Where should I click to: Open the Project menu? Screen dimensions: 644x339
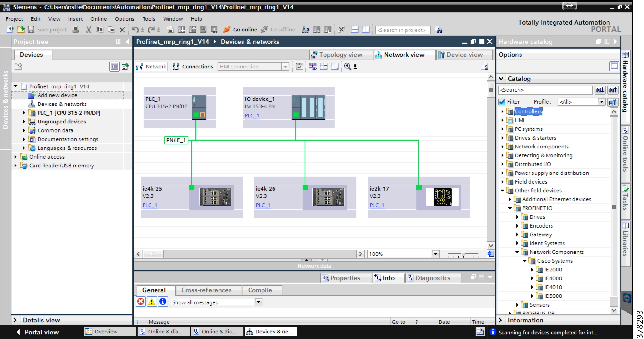point(14,19)
